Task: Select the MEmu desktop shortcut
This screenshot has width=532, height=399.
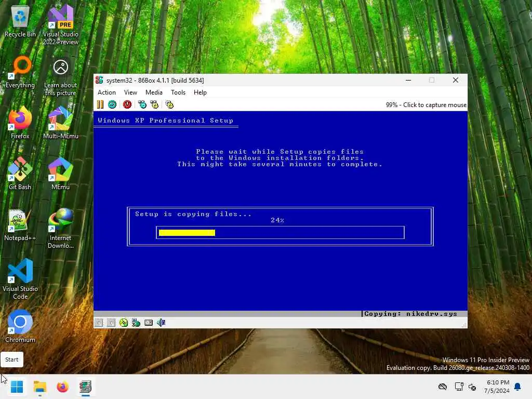Action: click(x=60, y=174)
